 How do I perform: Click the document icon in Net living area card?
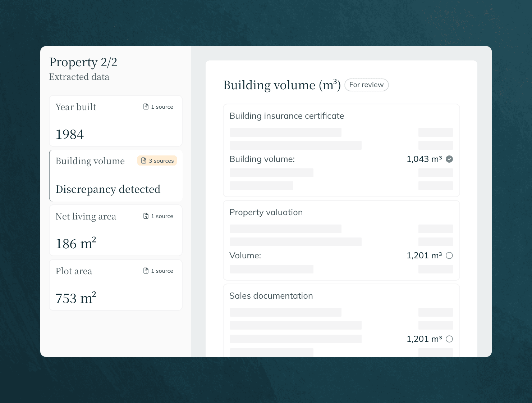(x=146, y=216)
